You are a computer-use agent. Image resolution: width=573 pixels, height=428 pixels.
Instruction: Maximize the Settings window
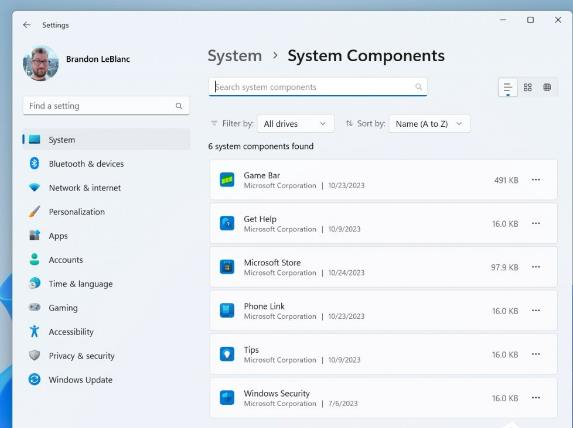(x=530, y=20)
